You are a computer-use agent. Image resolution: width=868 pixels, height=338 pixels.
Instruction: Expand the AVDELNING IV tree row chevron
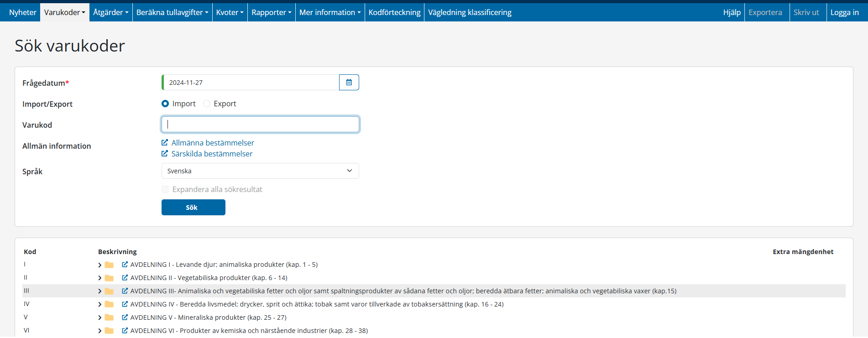coord(99,305)
